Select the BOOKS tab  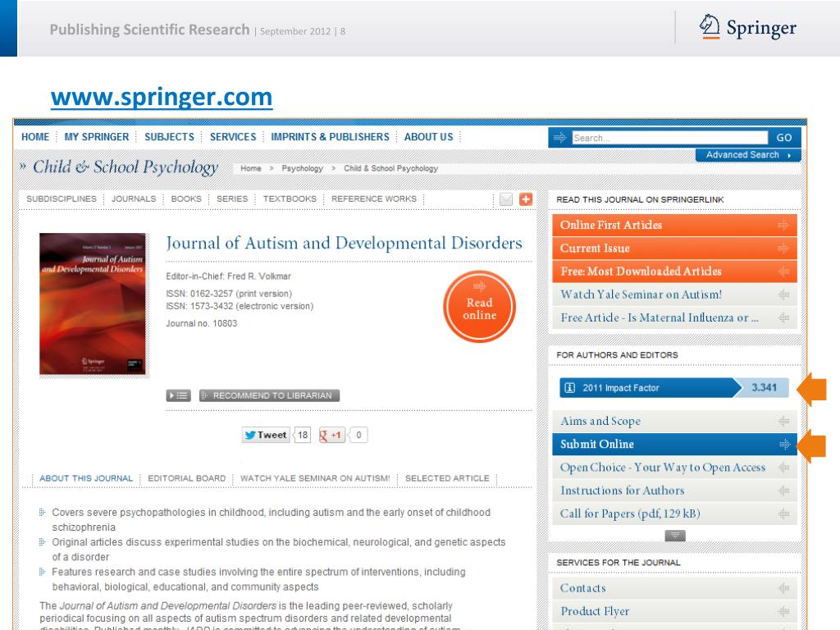coord(186,199)
